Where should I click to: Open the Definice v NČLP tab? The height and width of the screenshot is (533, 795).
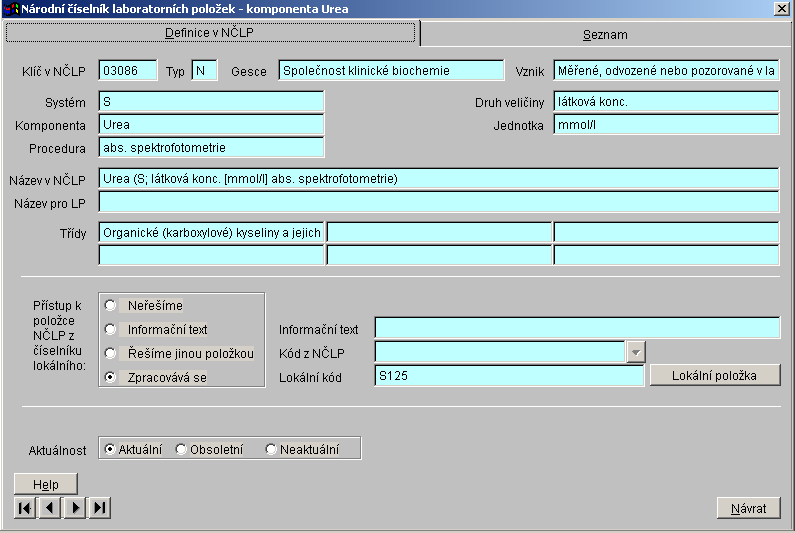click(210, 33)
